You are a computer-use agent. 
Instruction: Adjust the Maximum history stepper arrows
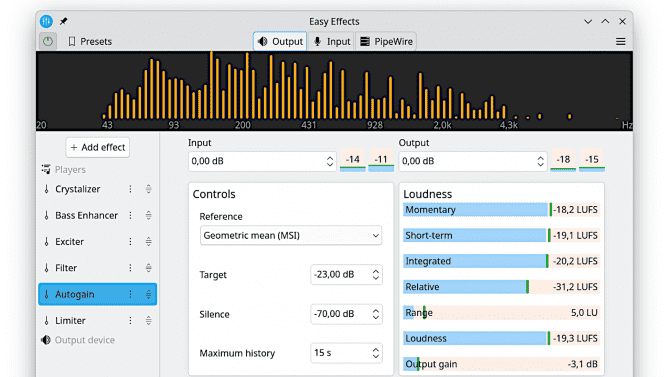pos(376,353)
